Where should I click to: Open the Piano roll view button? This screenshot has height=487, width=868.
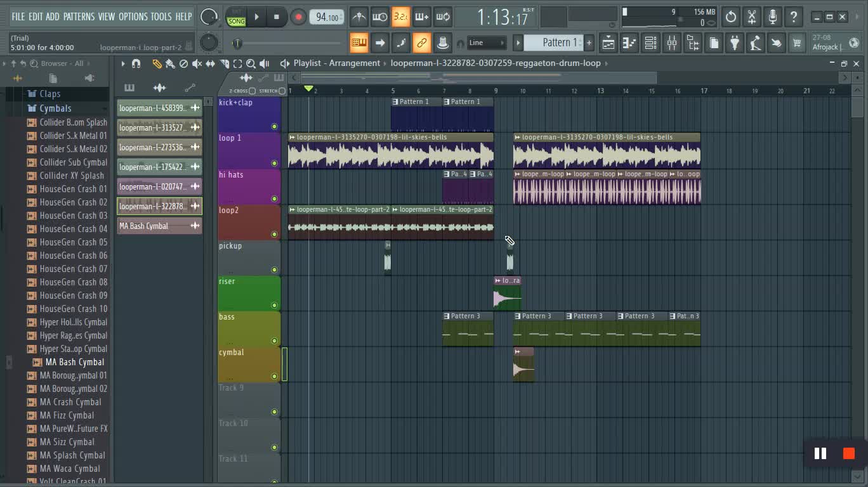(629, 43)
